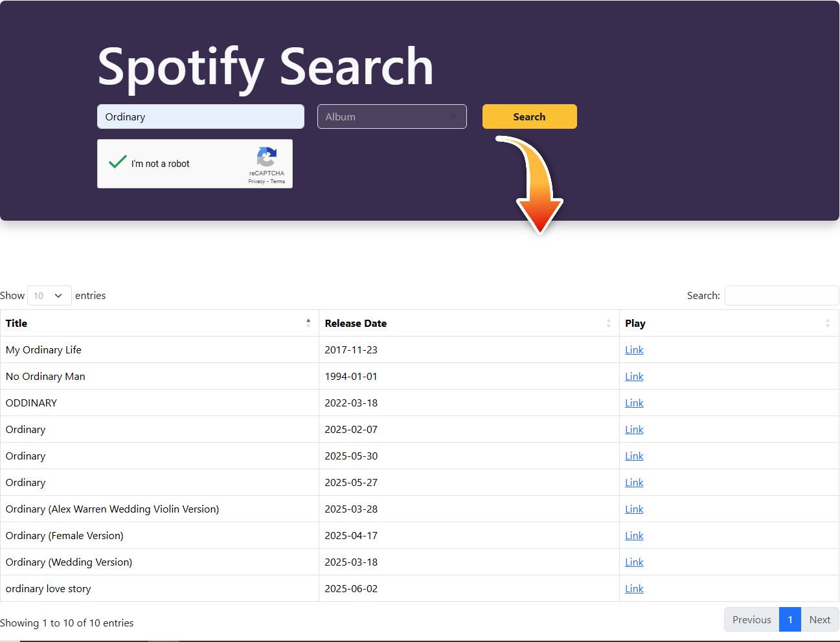Click the 2025-06-02 release date cell
Viewport: 840px width, 642px height.
[x=469, y=588]
